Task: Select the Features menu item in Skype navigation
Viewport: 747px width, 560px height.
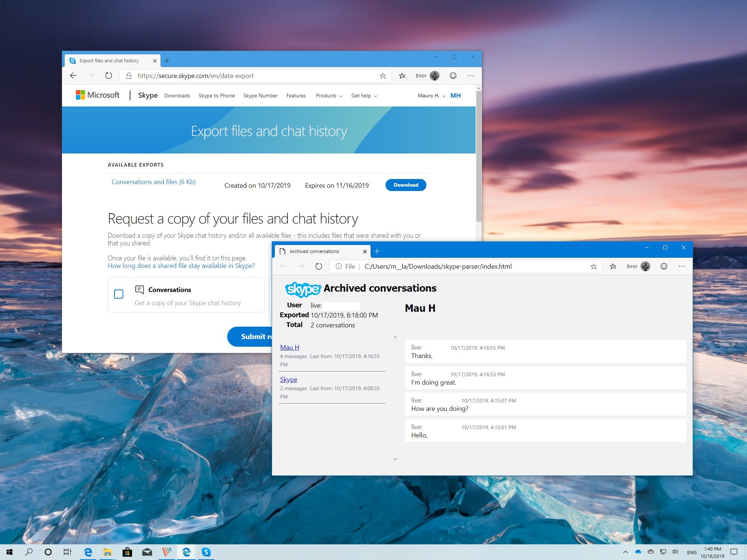Action: pyautogui.click(x=296, y=95)
